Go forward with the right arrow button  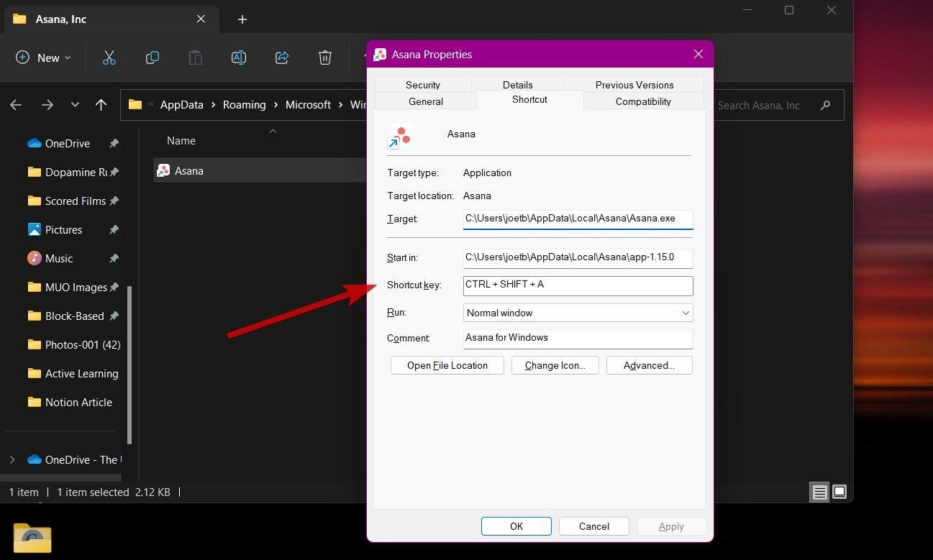click(47, 105)
